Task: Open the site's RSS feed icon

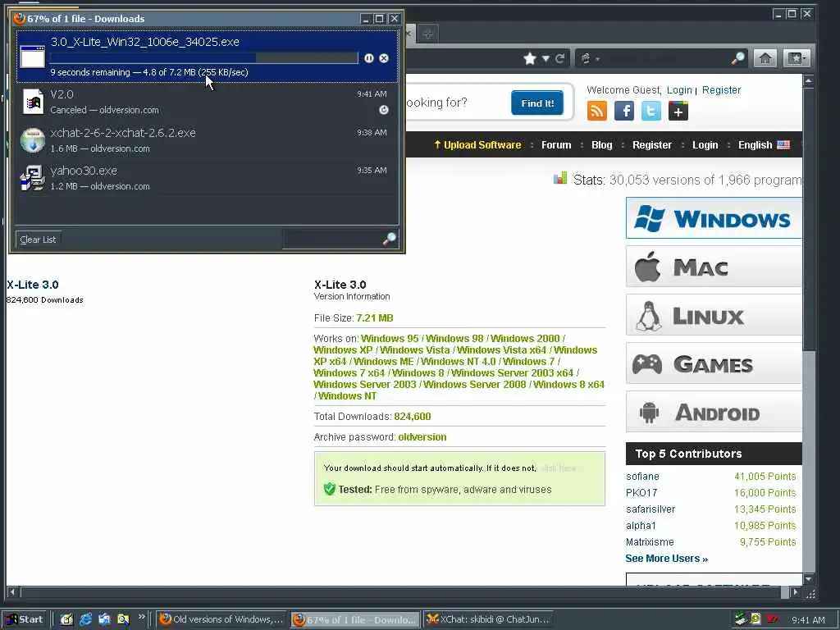Action: tap(597, 111)
